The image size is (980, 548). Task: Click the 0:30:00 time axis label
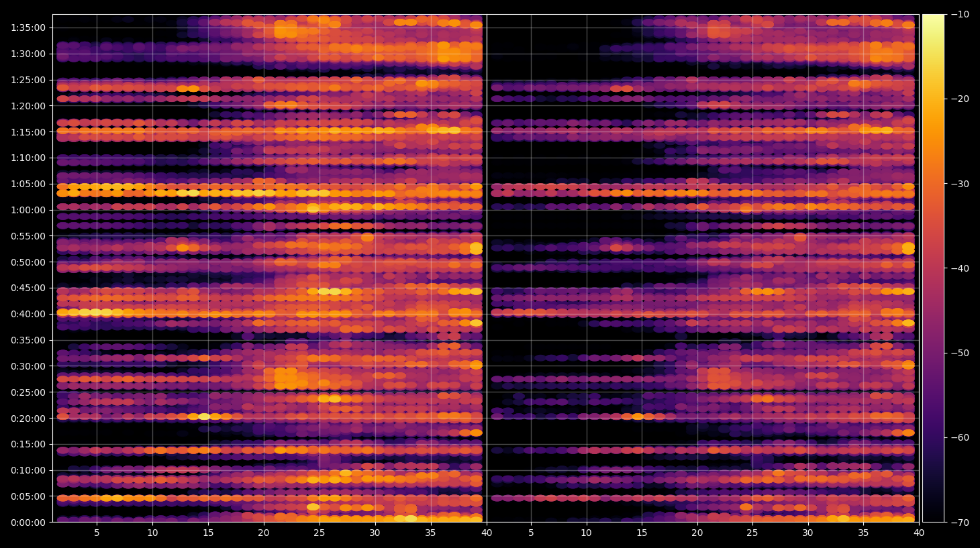pyautogui.click(x=28, y=366)
